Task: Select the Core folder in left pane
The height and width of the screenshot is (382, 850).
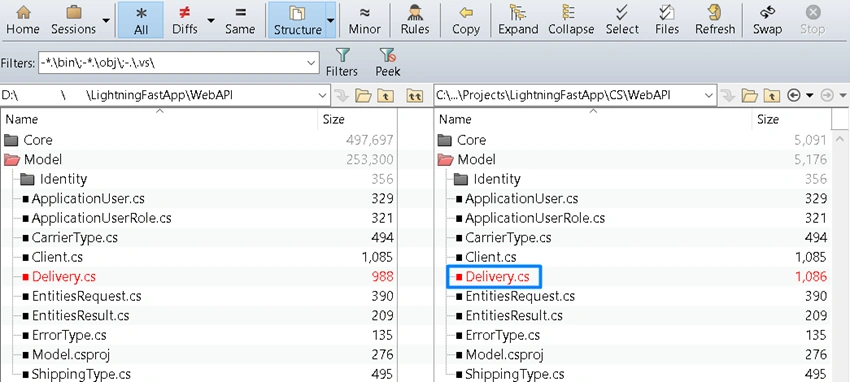Action: [37, 140]
